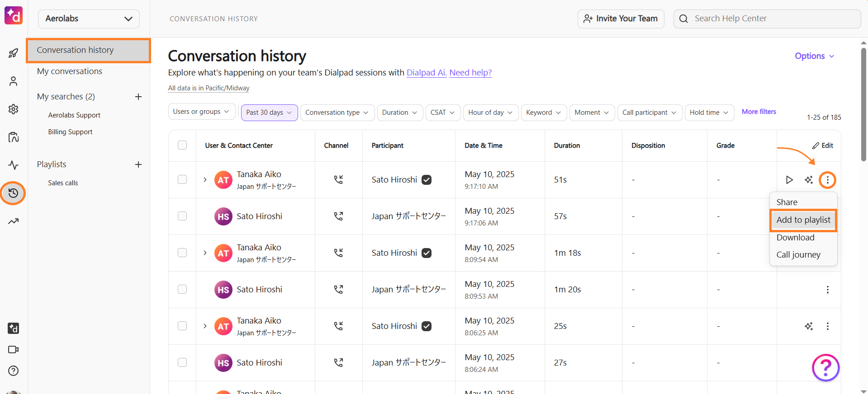This screenshot has width=868, height=394.
Task: Click inbound call icon in 9:17:10 AM row
Action: click(338, 180)
